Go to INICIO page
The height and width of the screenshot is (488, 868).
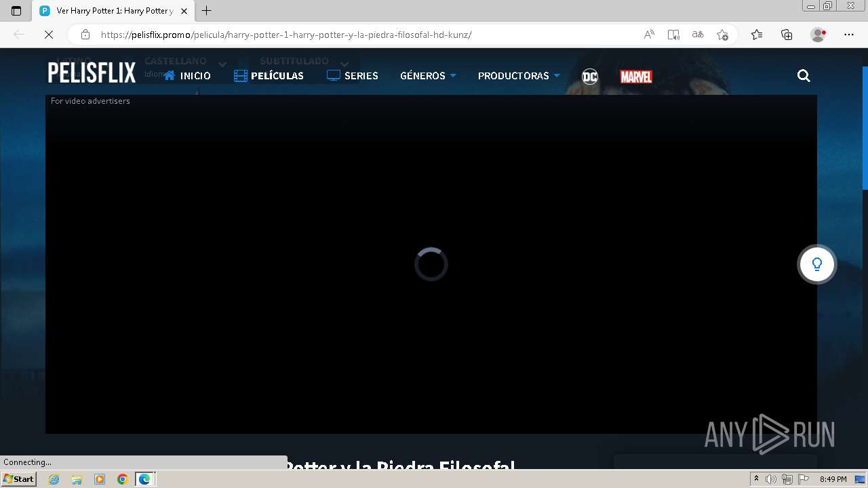187,76
